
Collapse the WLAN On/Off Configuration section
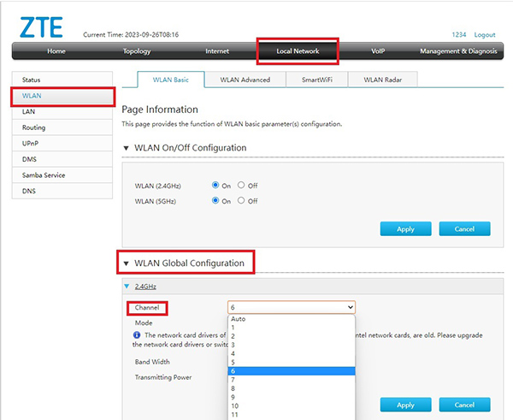click(x=127, y=148)
